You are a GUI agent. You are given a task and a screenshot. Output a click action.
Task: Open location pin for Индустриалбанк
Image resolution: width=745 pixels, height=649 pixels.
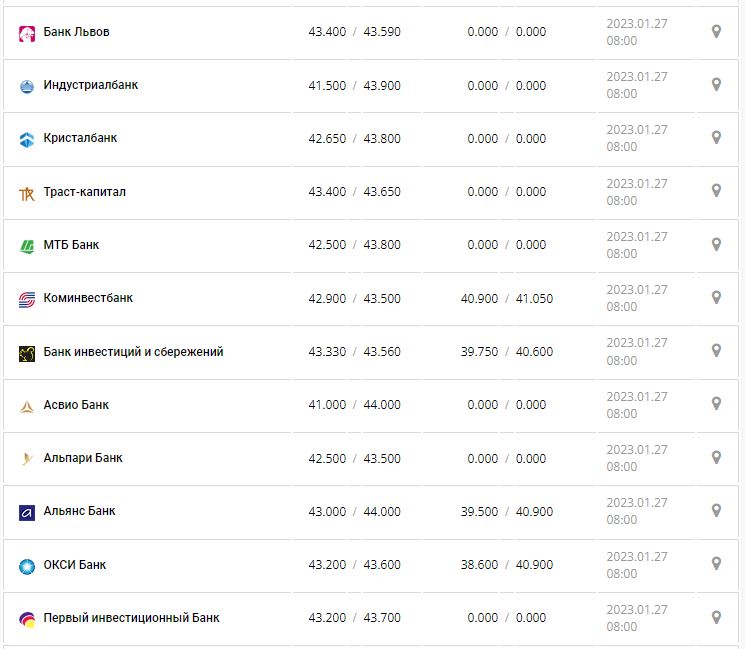click(x=716, y=85)
